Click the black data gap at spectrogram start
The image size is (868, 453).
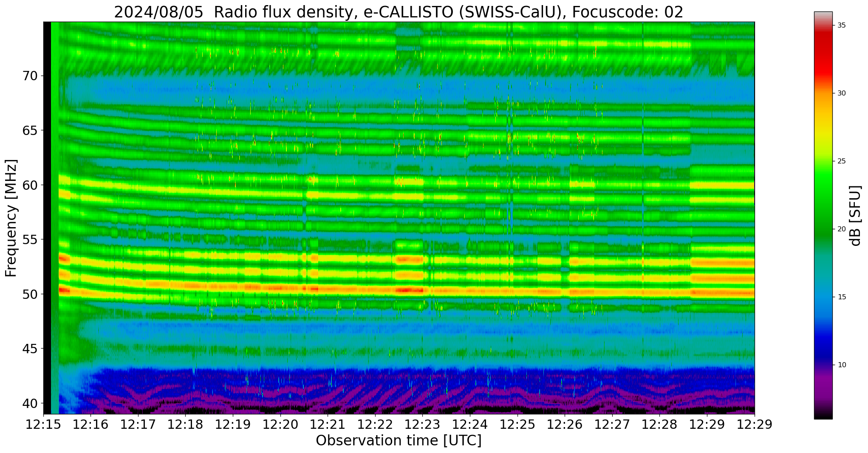pyautogui.click(x=47, y=218)
